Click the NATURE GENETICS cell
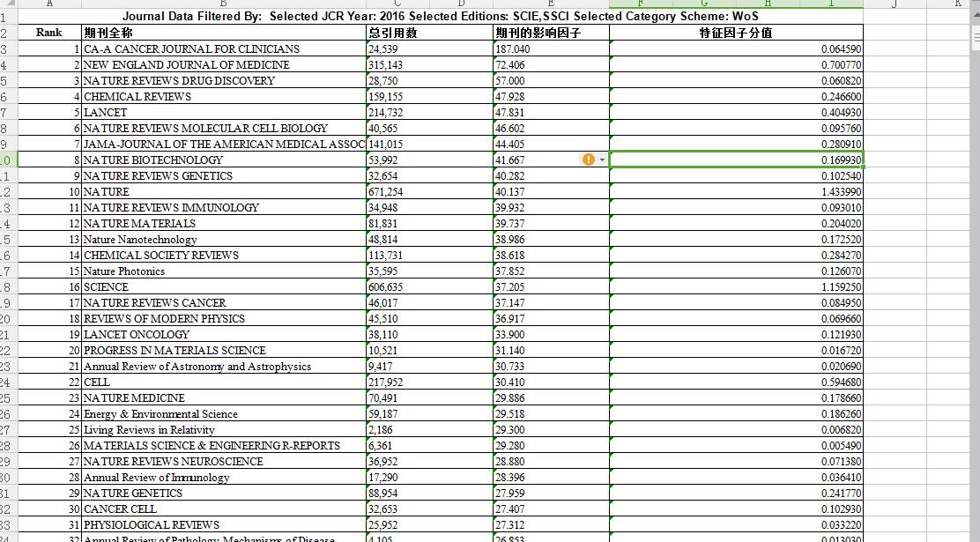Viewport: 980px width, 542px height. pyautogui.click(x=224, y=494)
